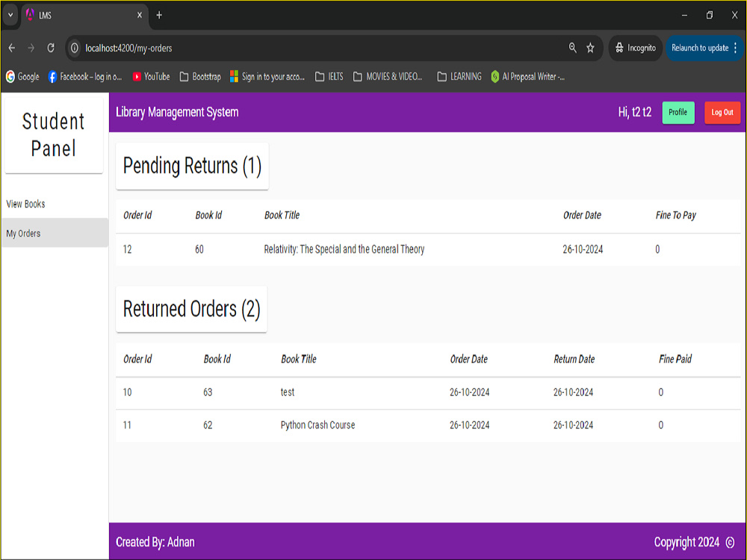Click the copyright symbol icon in footer

[730, 542]
